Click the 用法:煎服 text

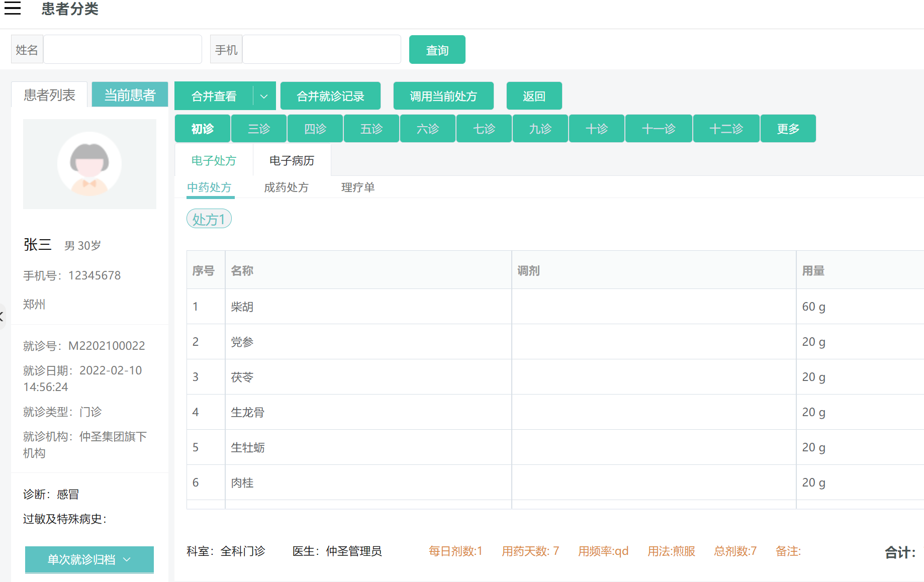click(x=671, y=551)
